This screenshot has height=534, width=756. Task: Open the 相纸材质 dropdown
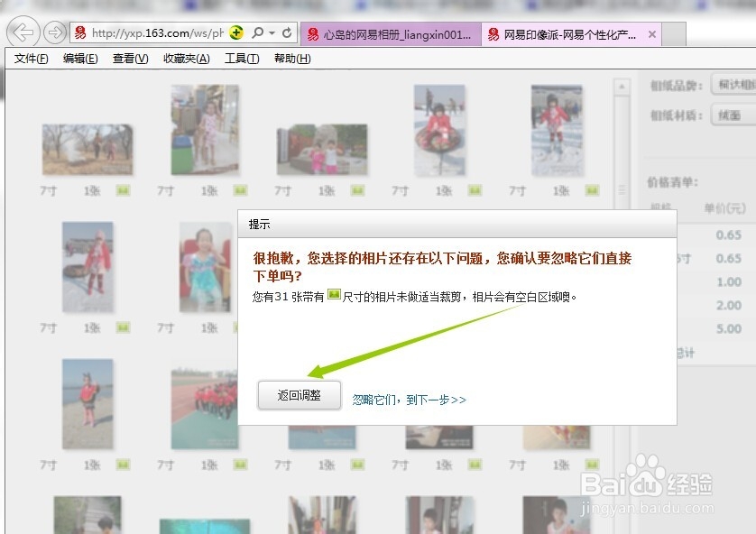(733, 115)
